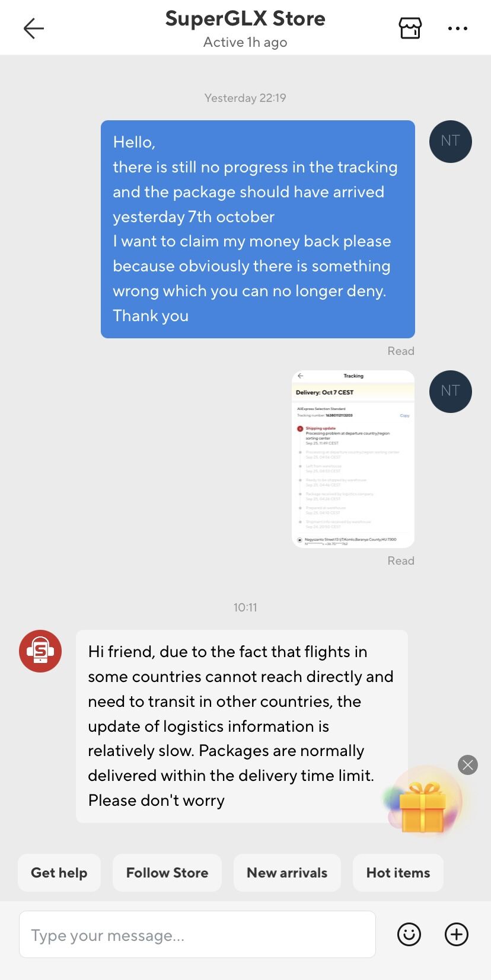
Task: Select the blue refund request message bubble
Action: click(x=258, y=229)
